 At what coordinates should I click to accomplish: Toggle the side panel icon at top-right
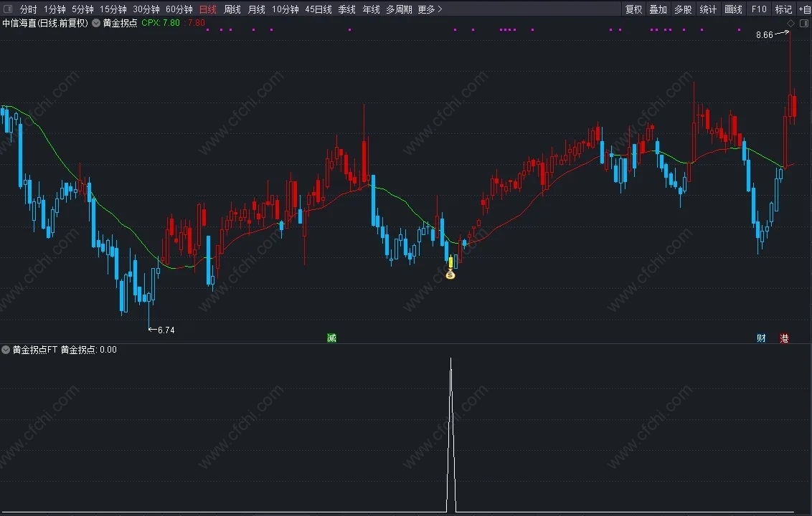(803, 23)
